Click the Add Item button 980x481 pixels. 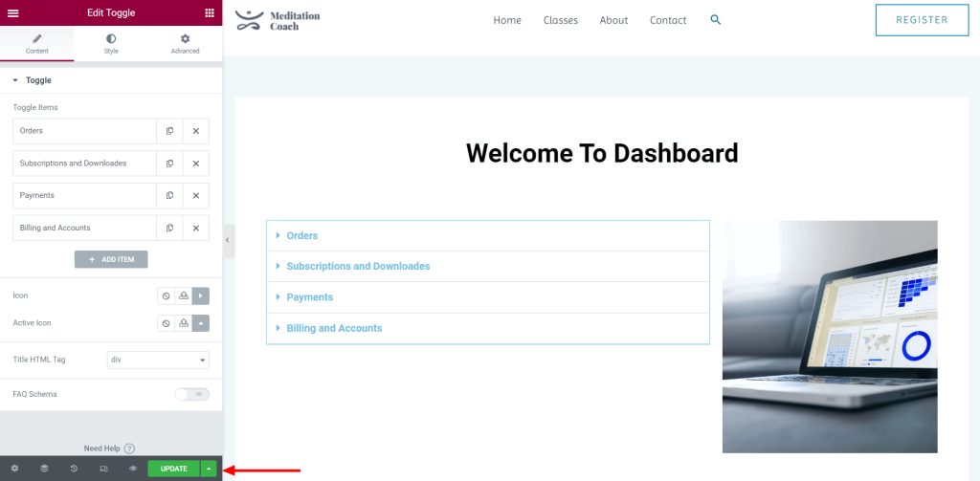[111, 259]
